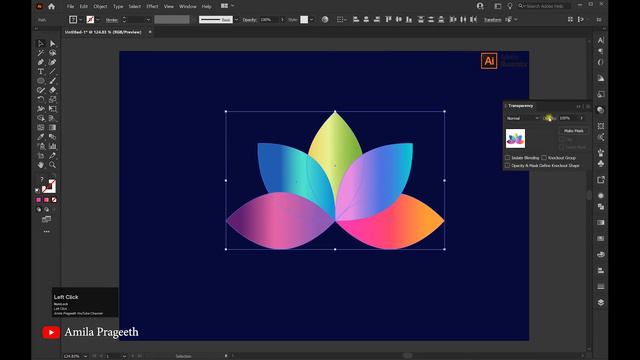
Task: Click the Search Adobe Help field
Action: click(x=546, y=6)
